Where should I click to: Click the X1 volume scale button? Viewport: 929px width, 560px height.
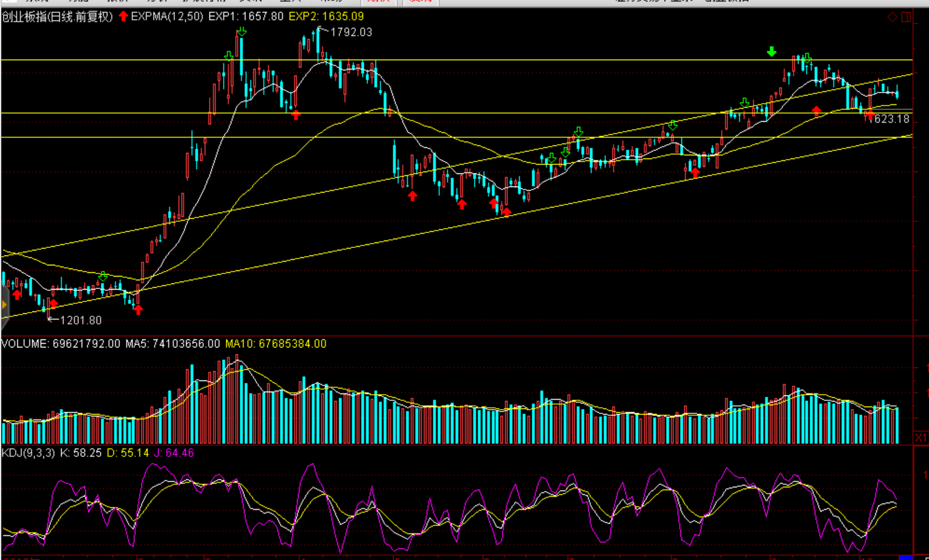(921, 438)
